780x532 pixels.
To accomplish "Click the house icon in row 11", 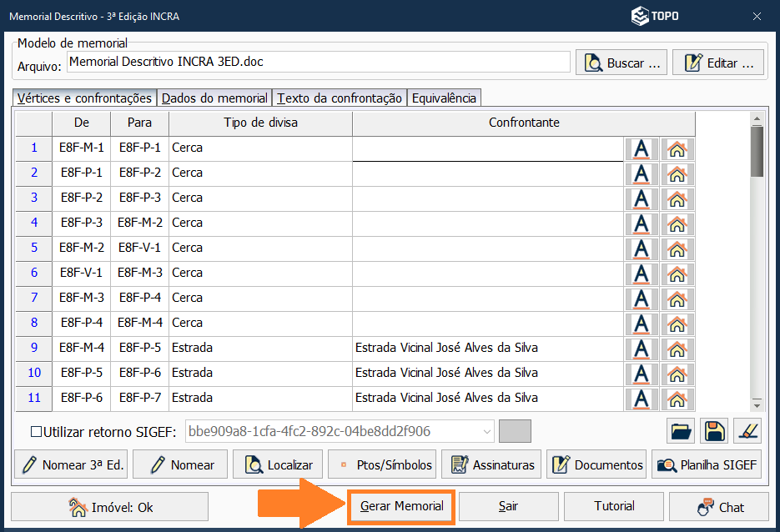I will 677,399.
